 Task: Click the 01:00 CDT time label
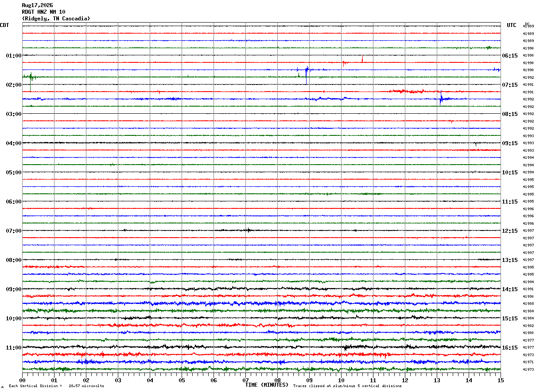pyautogui.click(x=14, y=56)
